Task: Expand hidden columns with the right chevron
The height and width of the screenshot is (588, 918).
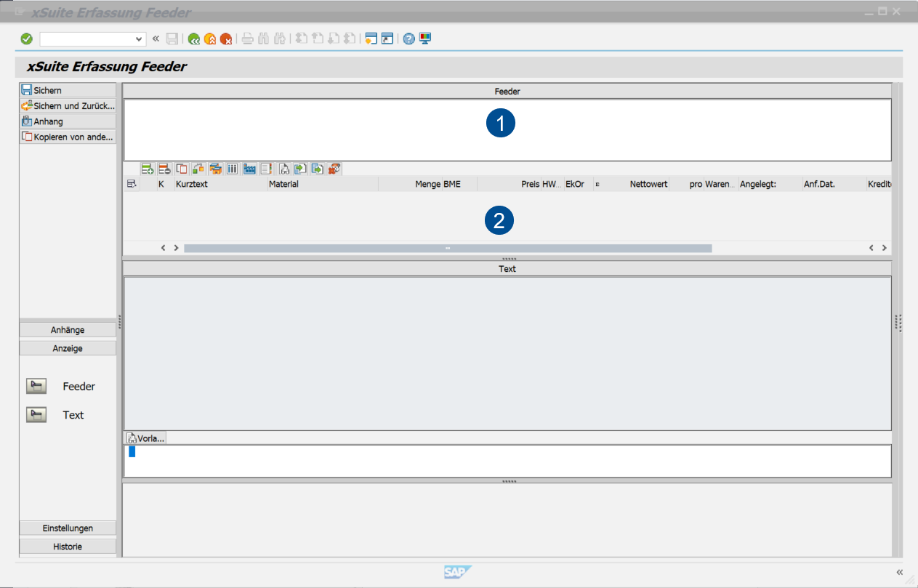Action: (x=884, y=247)
